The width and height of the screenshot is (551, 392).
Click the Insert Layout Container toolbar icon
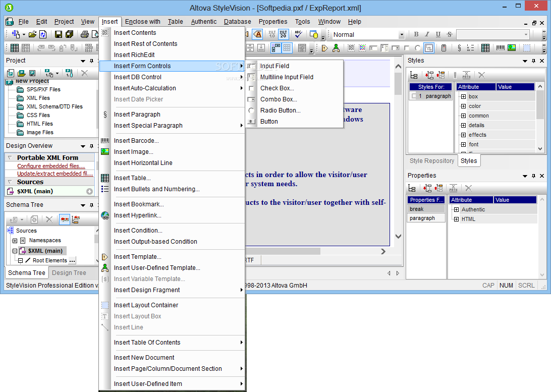click(x=527, y=48)
